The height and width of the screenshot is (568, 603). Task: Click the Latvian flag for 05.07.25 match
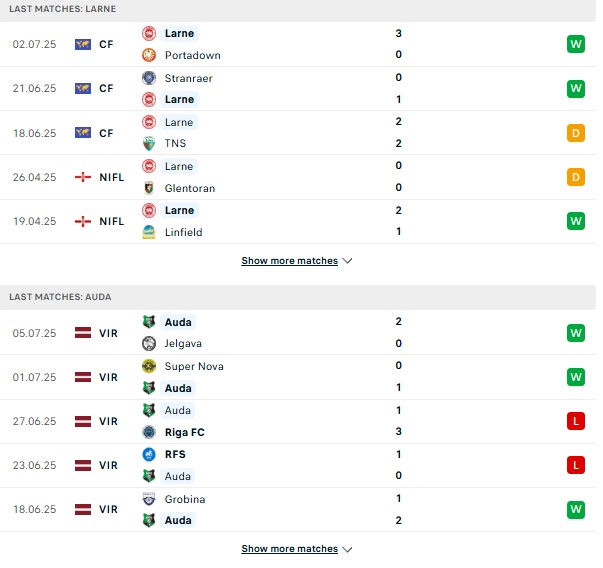click(83, 333)
